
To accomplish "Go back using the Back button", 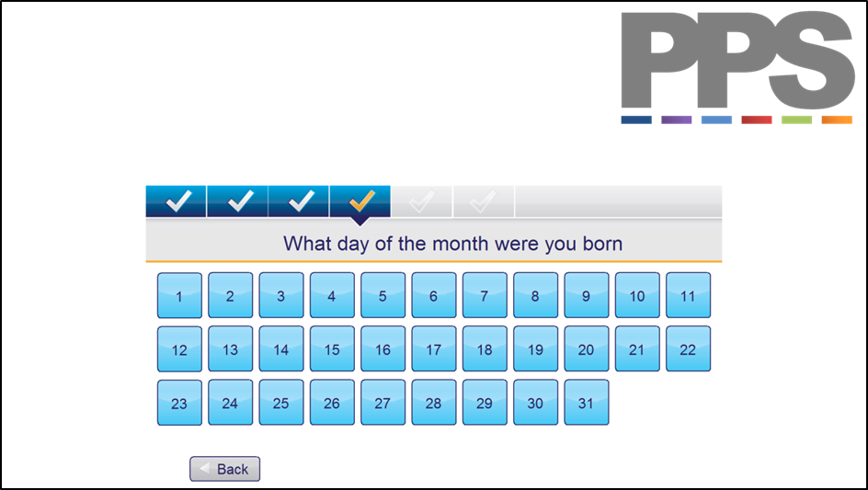I will [x=224, y=469].
